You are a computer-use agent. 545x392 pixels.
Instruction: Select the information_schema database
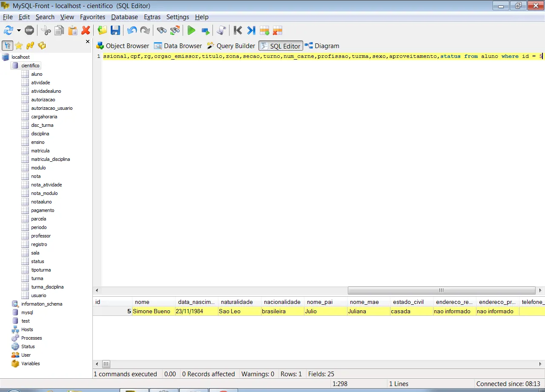click(42, 304)
